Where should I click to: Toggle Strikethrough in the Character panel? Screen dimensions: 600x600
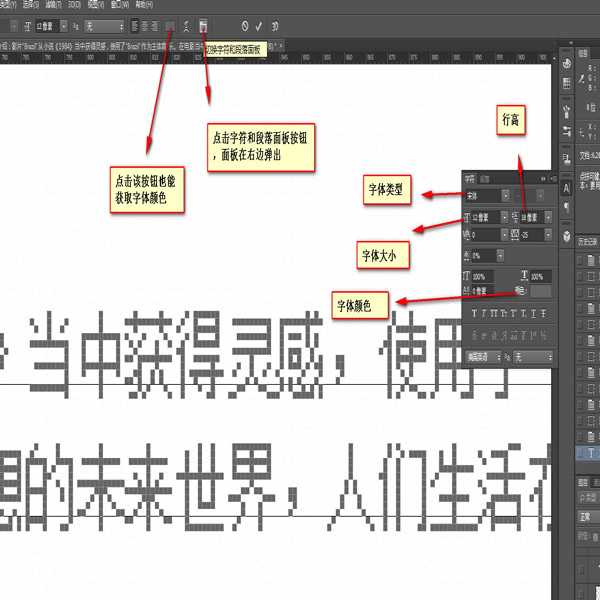coord(544,314)
